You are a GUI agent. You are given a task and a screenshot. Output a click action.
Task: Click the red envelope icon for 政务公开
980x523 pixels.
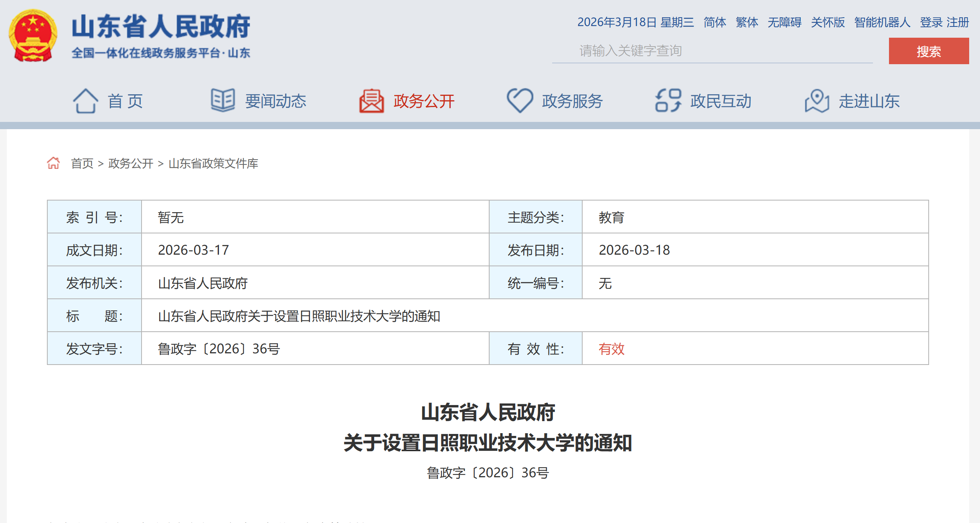(x=371, y=101)
